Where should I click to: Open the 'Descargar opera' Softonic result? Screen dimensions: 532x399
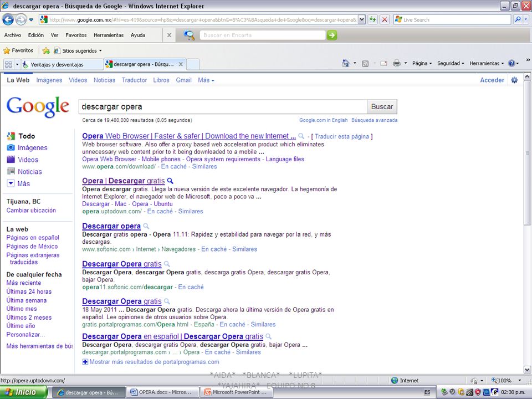[x=111, y=226]
